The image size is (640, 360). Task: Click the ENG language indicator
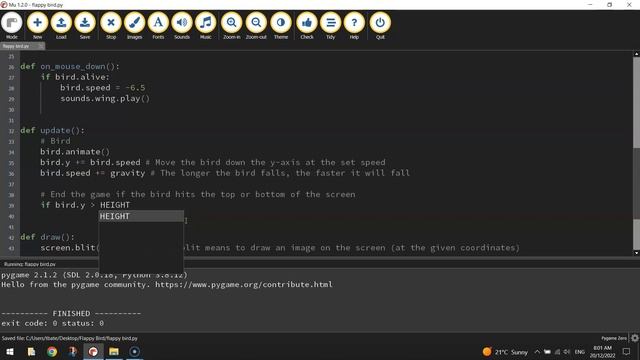click(x=580, y=352)
